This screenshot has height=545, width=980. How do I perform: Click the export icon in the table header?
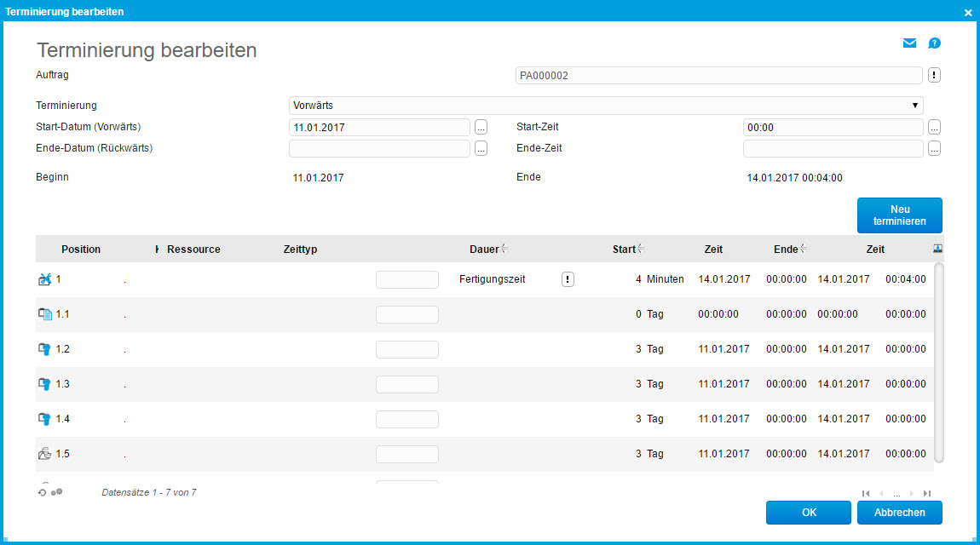(937, 248)
